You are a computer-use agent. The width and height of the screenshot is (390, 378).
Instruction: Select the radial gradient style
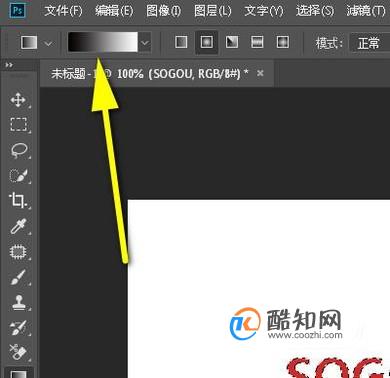pyautogui.click(x=207, y=42)
